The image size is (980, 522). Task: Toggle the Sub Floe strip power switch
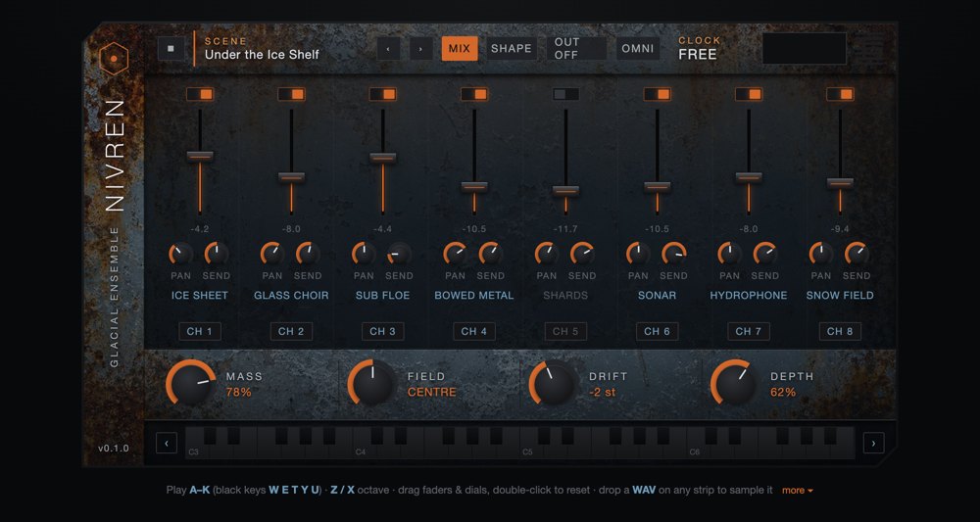coord(382,94)
